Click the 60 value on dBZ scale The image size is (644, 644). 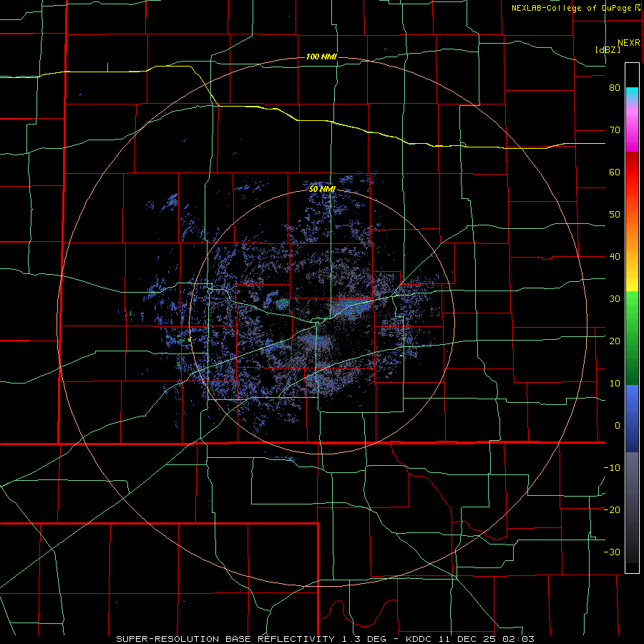tap(615, 172)
